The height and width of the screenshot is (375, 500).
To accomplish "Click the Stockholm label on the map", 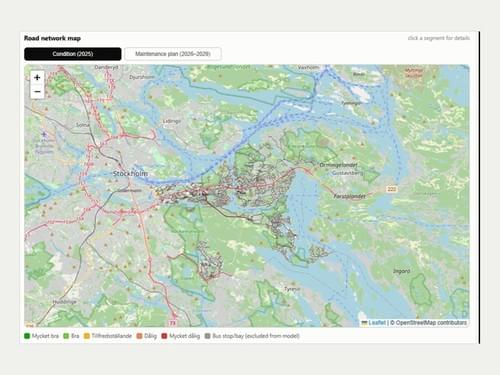I will (130, 174).
